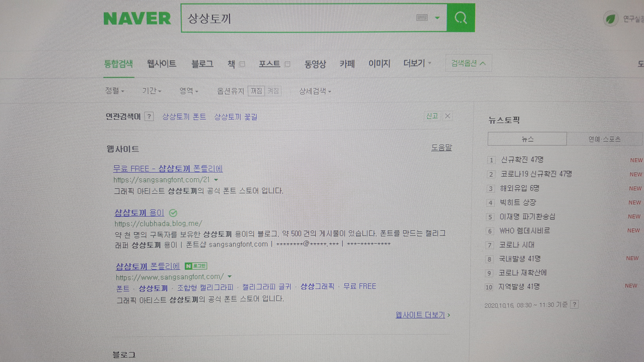Viewport: 644px width, 362px height.
Task: Turn option keep to 켜짐
Action: [x=273, y=91]
